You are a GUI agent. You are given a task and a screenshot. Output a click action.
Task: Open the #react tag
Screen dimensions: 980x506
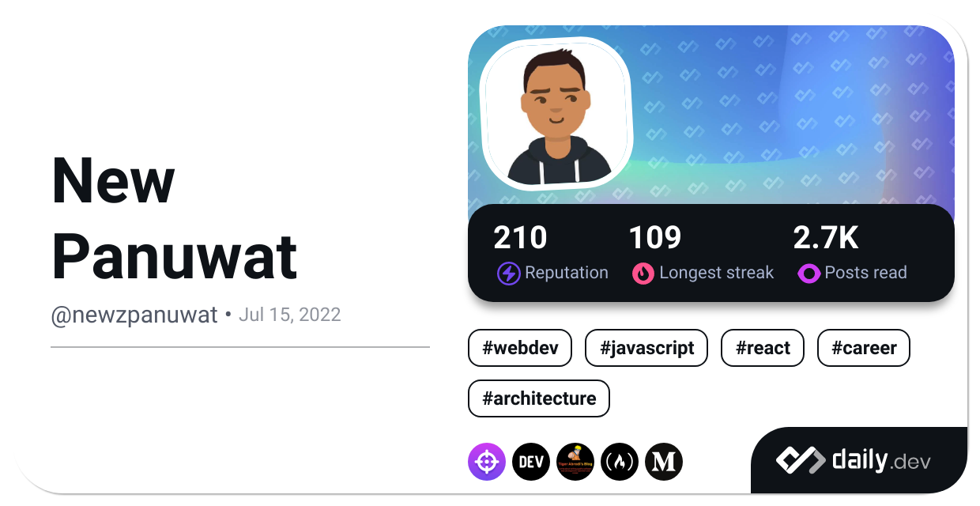[763, 348]
